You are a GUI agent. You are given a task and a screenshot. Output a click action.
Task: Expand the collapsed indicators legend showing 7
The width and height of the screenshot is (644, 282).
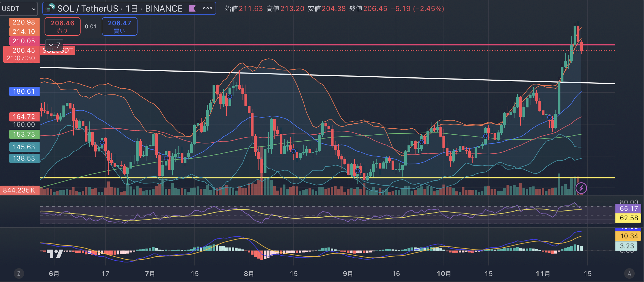[x=54, y=45]
